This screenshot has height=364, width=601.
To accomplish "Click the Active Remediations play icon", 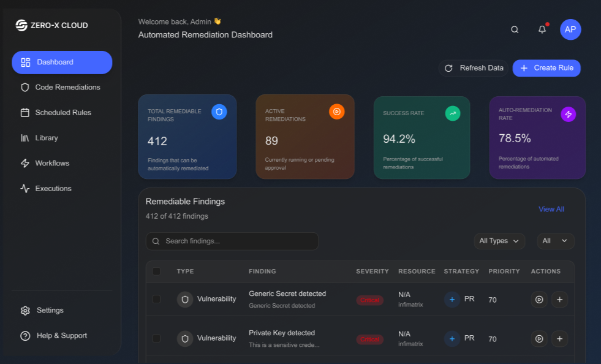I will coord(336,112).
